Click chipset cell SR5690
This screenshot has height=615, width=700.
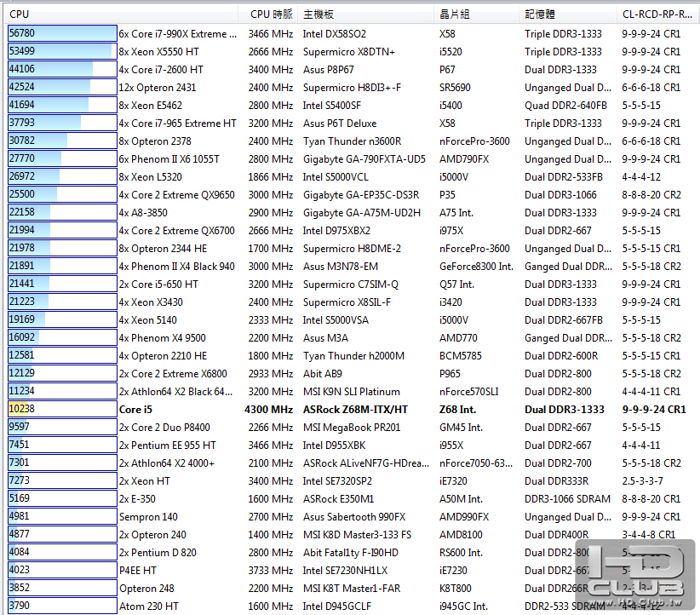coord(455,88)
